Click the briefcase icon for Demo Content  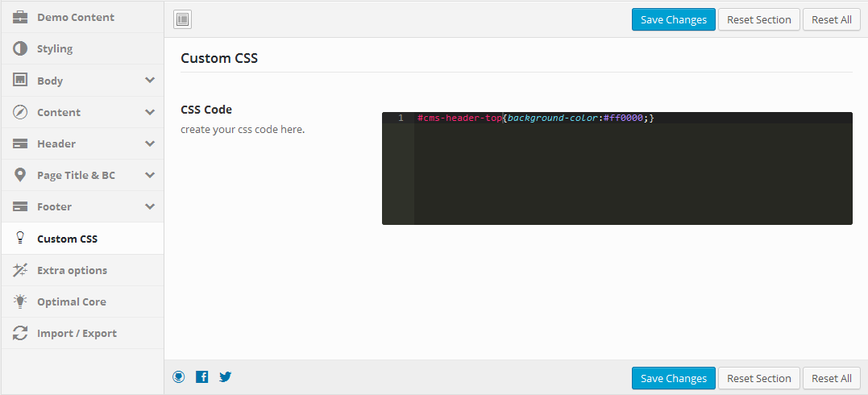[x=20, y=17]
